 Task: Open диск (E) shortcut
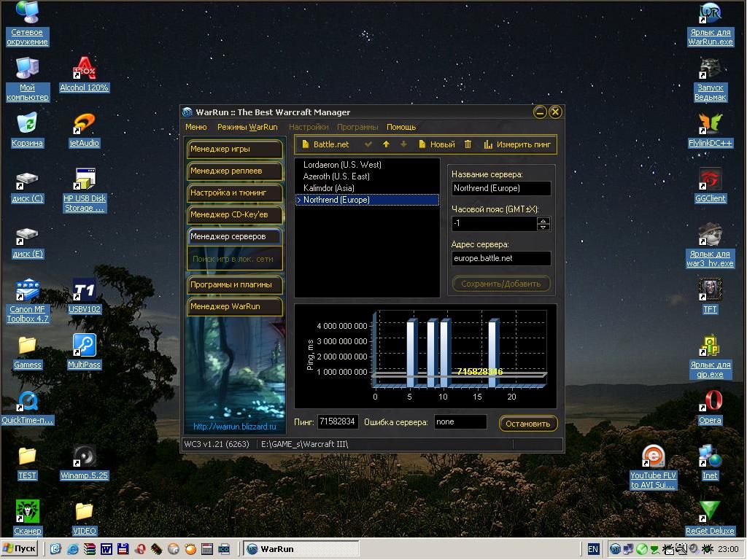27,242
